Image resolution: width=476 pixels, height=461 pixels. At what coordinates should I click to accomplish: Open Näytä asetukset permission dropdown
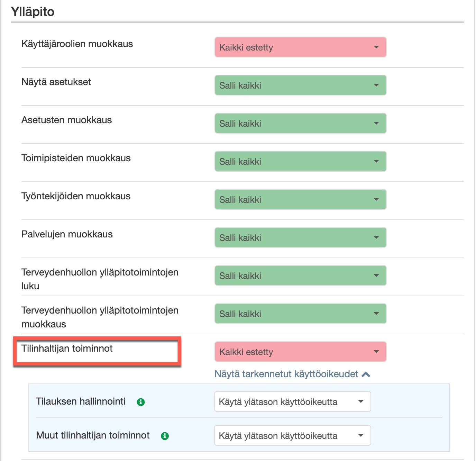coord(300,85)
